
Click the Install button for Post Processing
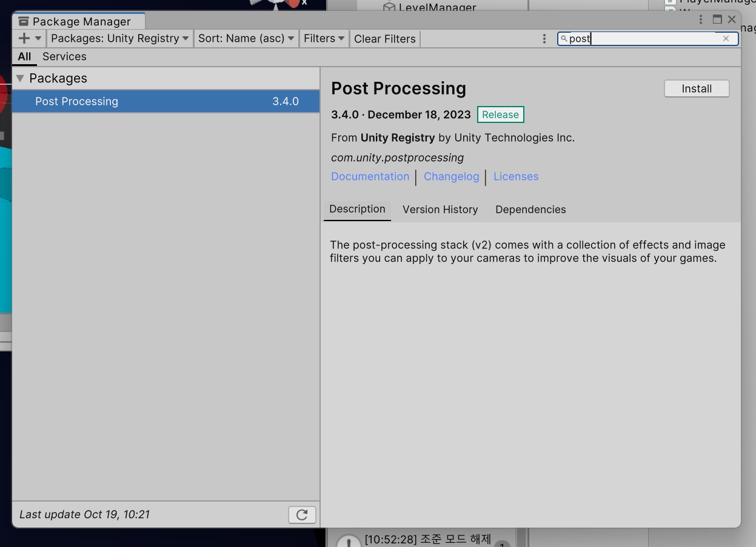pos(697,88)
